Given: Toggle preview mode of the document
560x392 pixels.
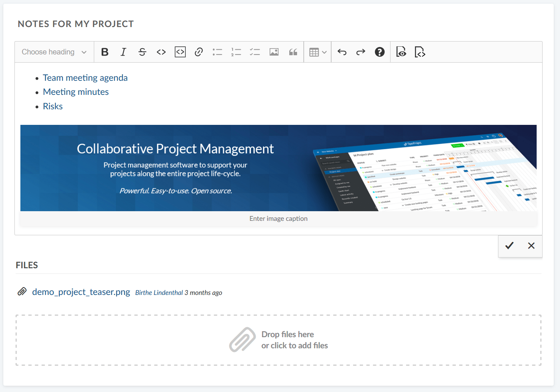Looking at the screenshot, I should click(x=401, y=52).
